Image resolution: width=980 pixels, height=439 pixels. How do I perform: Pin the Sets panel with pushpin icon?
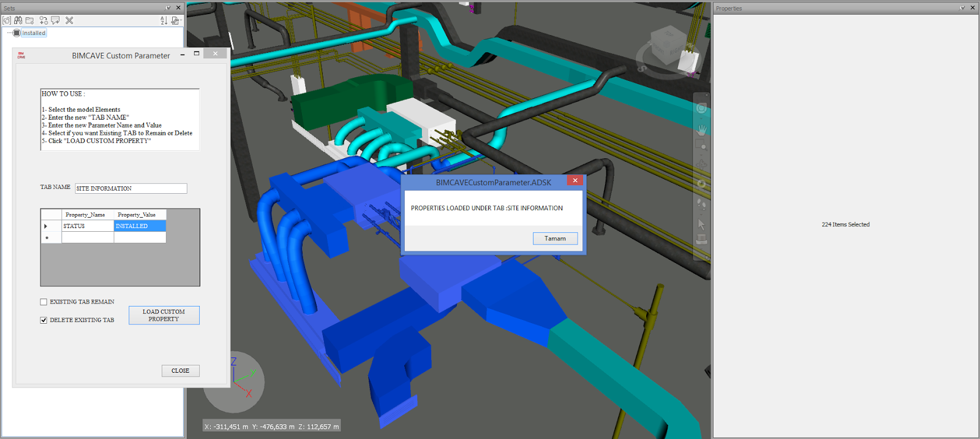[168, 7]
